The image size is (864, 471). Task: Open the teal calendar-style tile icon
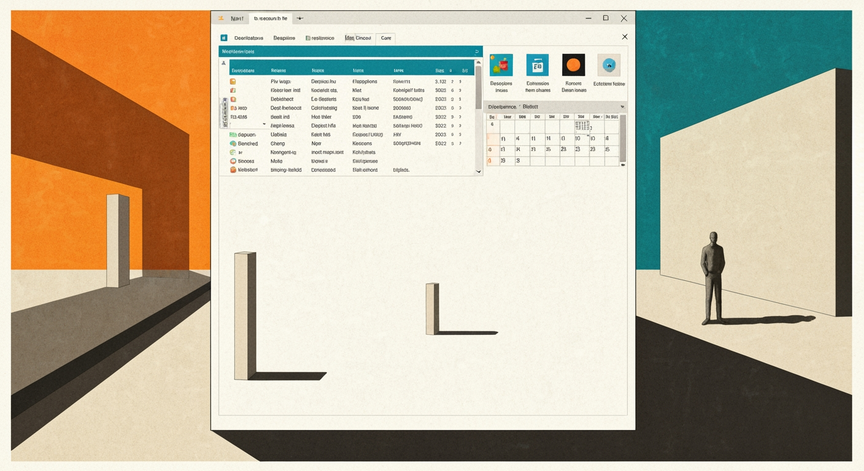point(537,65)
